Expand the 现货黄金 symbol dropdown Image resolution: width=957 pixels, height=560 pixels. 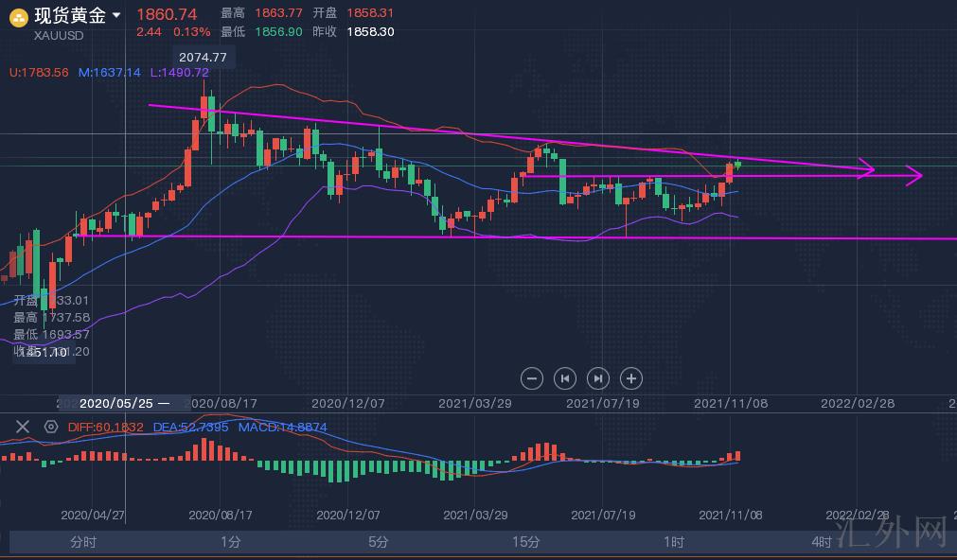coord(116,15)
